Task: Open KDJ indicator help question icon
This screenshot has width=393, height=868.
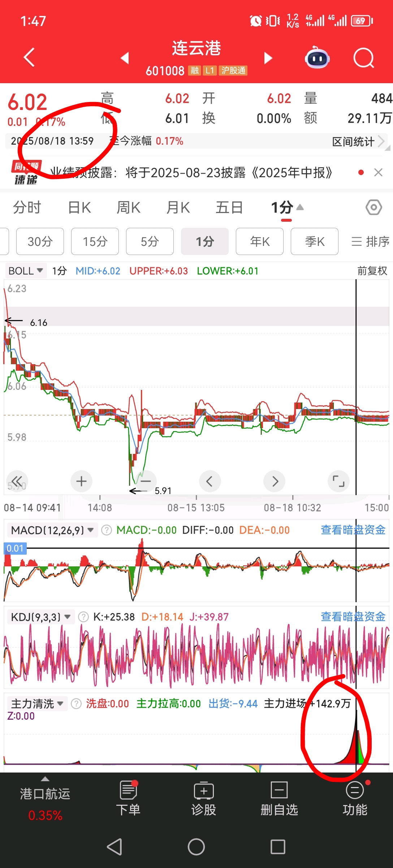Action: pyautogui.click(x=83, y=617)
